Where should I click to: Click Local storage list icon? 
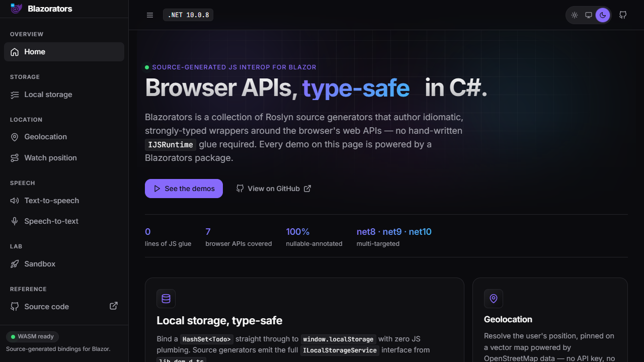tap(15, 95)
